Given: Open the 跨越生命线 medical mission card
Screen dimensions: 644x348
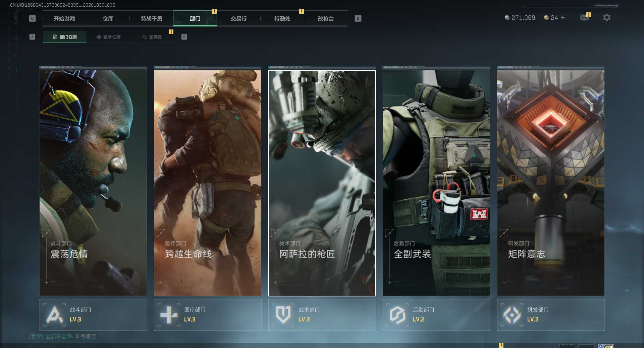Looking at the screenshot, I should coord(208,183).
